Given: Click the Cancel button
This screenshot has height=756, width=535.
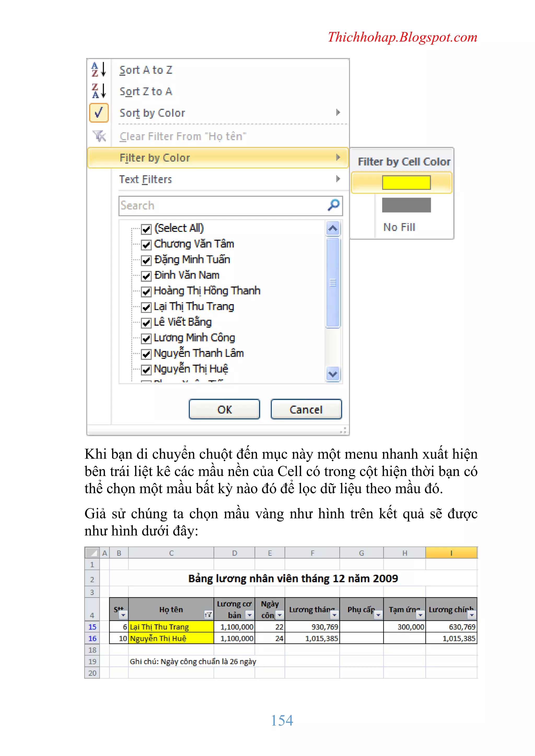Looking at the screenshot, I should 306,409.
